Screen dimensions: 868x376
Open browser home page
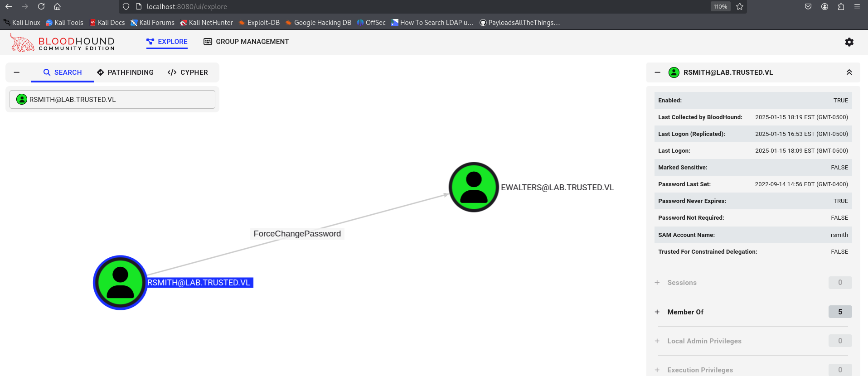pyautogui.click(x=57, y=6)
